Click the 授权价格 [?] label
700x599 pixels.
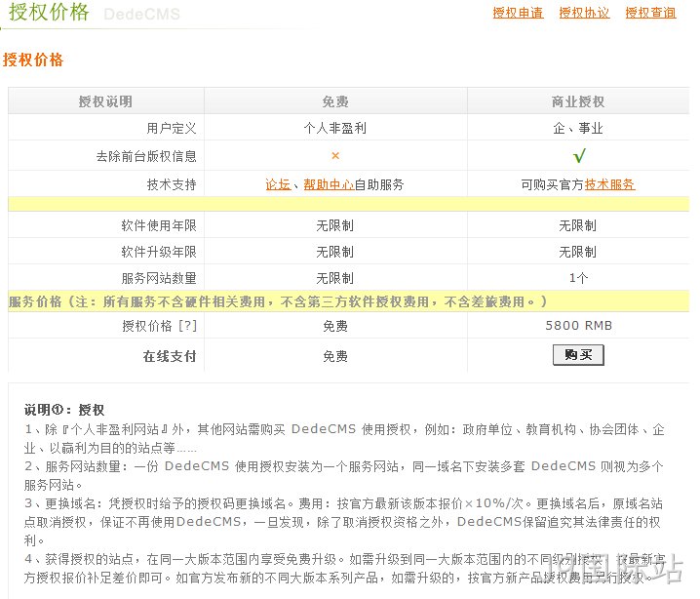coord(159,326)
